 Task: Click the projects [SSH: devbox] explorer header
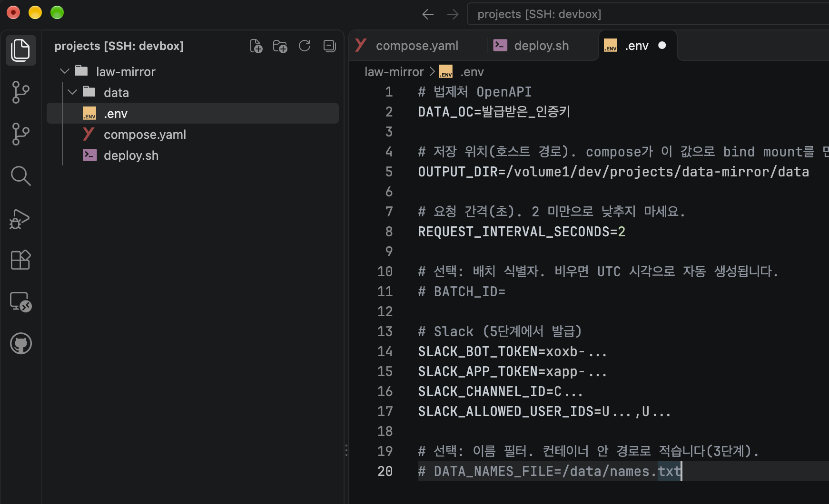[x=119, y=46]
